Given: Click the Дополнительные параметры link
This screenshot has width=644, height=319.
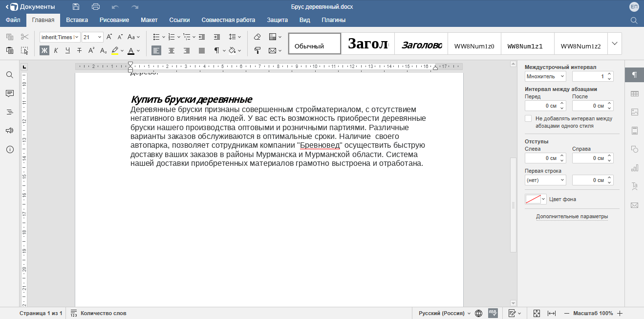Looking at the screenshot, I should point(572,216).
